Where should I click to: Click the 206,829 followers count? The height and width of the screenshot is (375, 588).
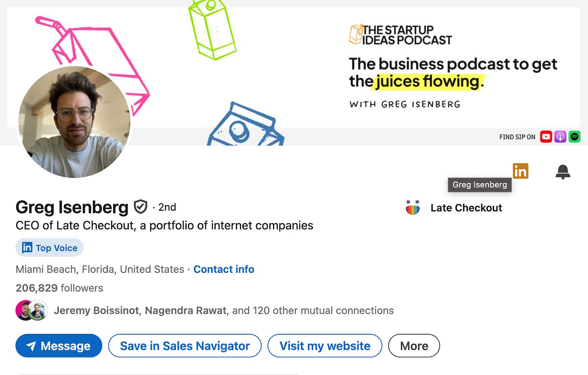click(x=59, y=288)
